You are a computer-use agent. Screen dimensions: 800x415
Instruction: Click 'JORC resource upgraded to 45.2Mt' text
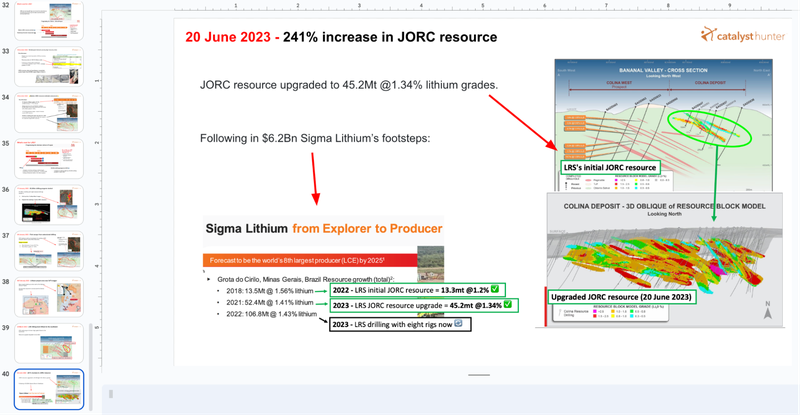[x=349, y=85]
